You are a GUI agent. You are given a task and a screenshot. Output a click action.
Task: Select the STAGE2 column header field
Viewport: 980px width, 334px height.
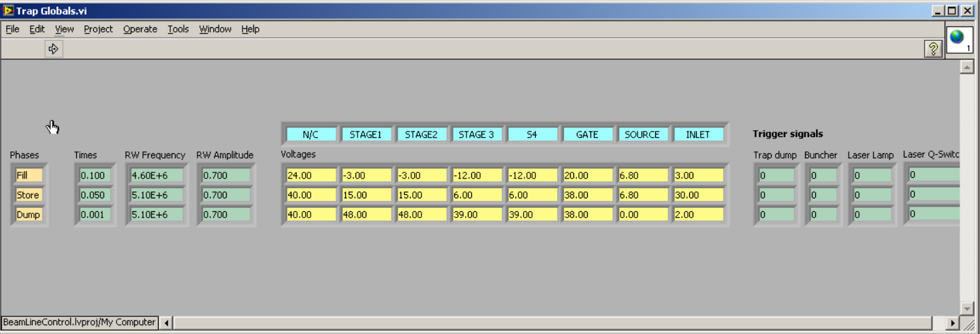421,134
